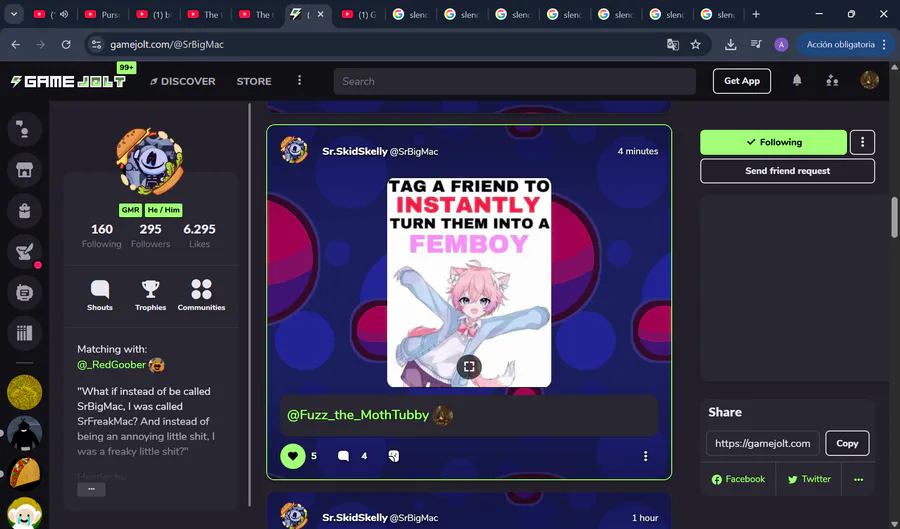Click the Acción obligatoria button
The height and width of the screenshot is (529, 900).
point(846,44)
